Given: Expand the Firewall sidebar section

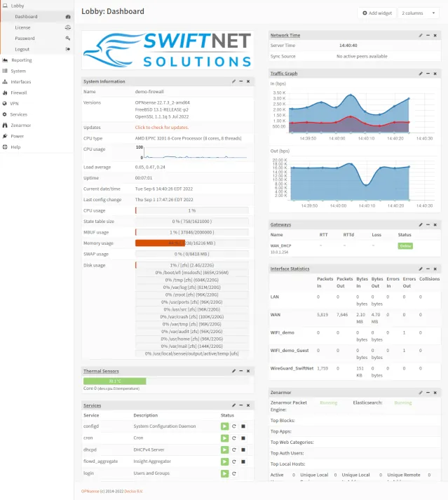Looking at the screenshot, I should (x=37, y=93).
